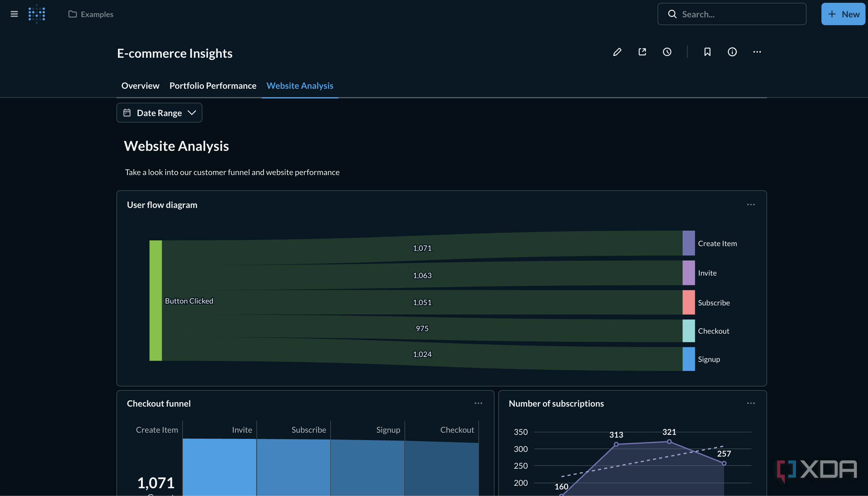The image size is (868, 496).
Task: Click the 313 data point marker
Action: point(616,444)
